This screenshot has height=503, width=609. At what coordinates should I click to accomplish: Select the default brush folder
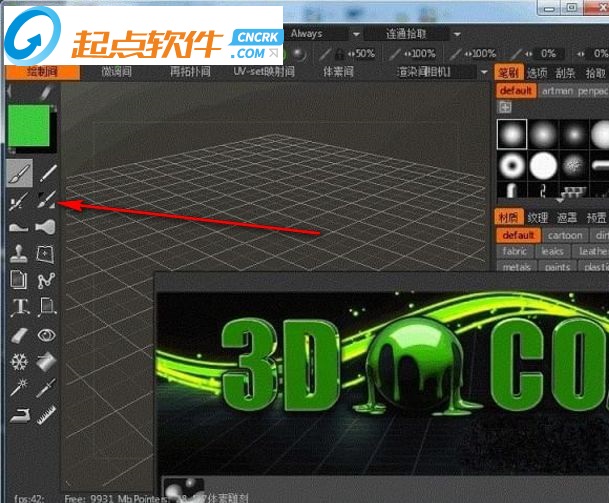[516, 91]
